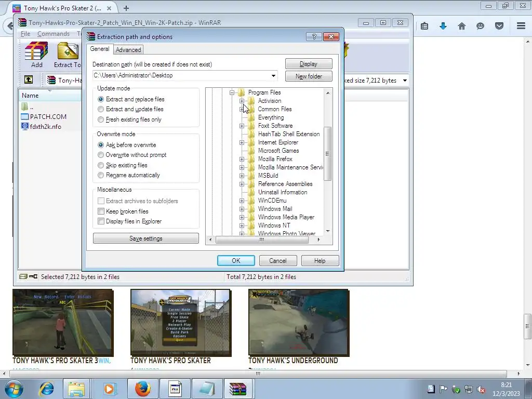Click the Save settings button
Screen dimensions: 532x399
[146, 238]
